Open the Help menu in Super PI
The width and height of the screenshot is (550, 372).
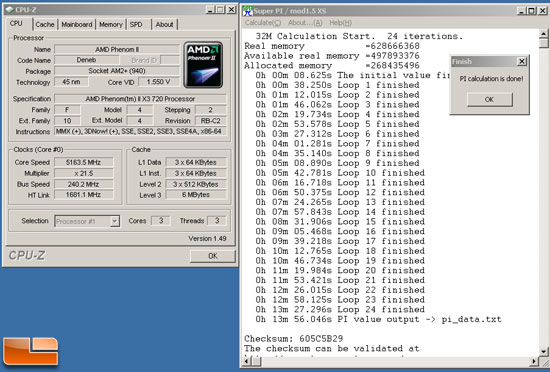click(340, 22)
